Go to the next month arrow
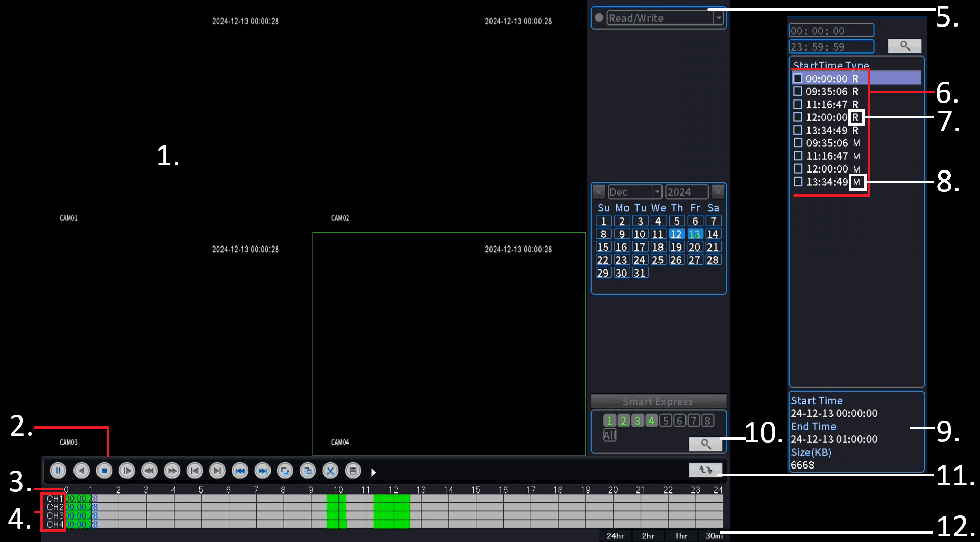This screenshot has width=980, height=542. (x=718, y=192)
